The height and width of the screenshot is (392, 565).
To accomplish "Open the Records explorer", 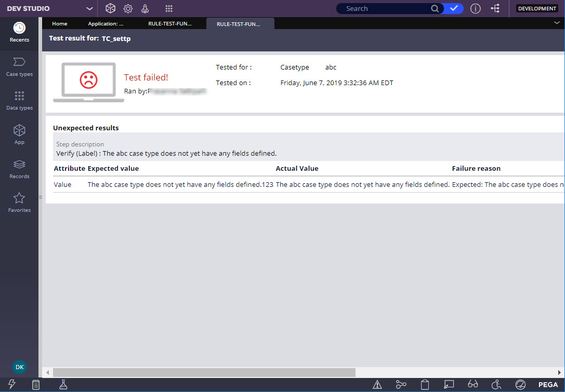I will pos(19,169).
